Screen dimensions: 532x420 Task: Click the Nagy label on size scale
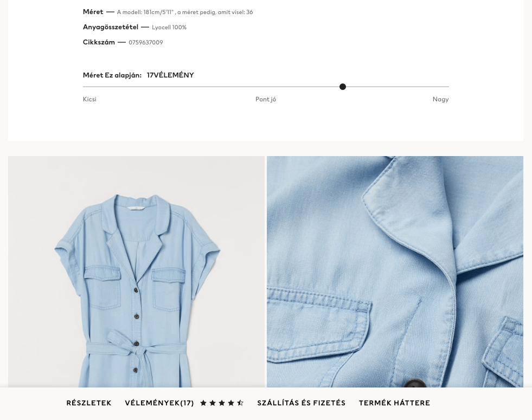(x=440, y=99)
